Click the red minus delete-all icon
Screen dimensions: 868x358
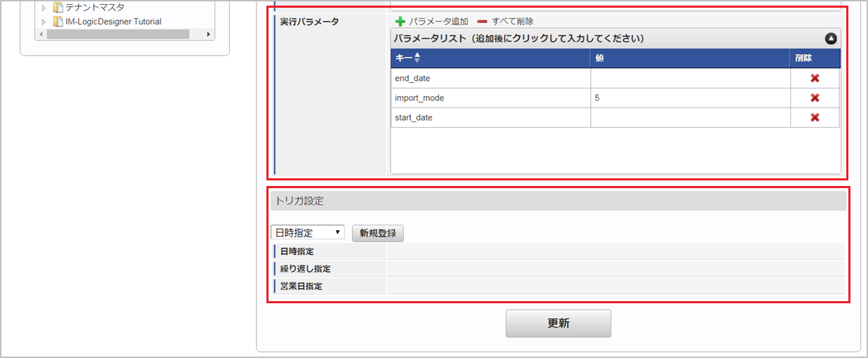(x=482, y=22)
